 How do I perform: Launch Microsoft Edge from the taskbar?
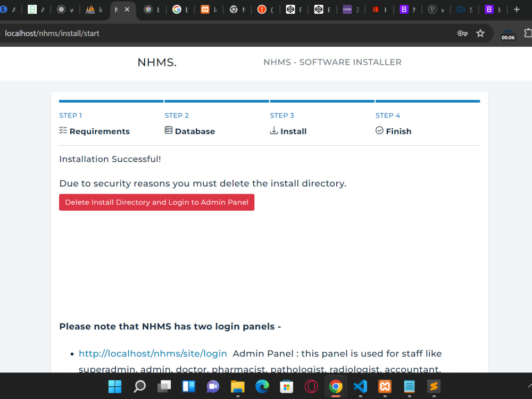click(x=262, y=386)
